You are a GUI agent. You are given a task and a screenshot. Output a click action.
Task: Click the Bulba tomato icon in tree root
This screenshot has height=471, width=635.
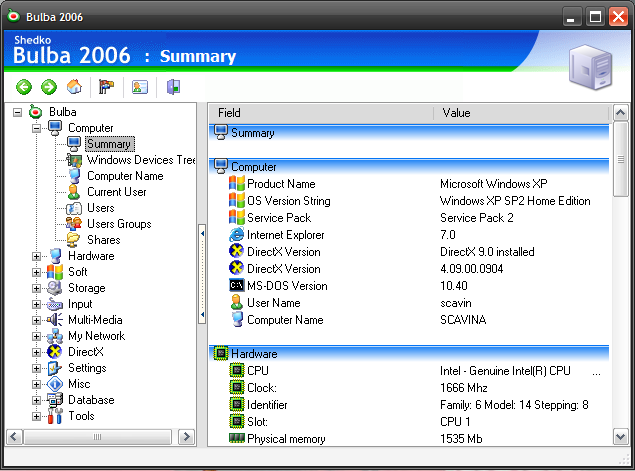36,112
